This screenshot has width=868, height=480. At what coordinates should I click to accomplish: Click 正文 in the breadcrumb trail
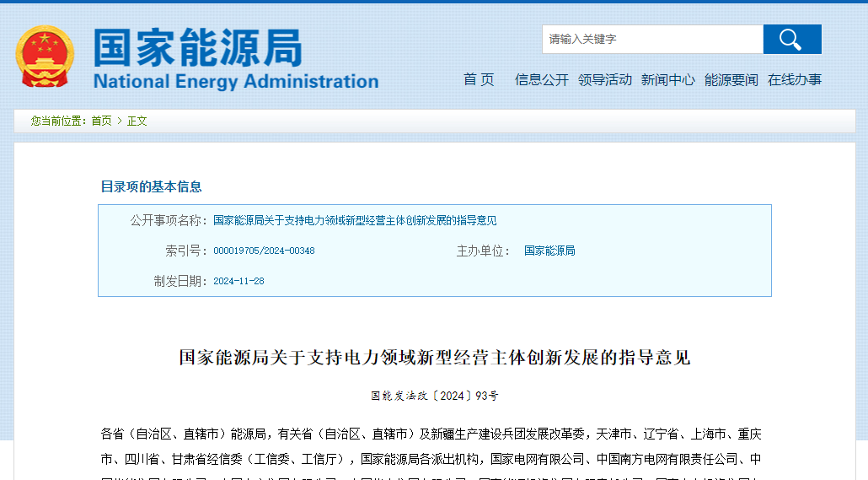pos(137,121)
